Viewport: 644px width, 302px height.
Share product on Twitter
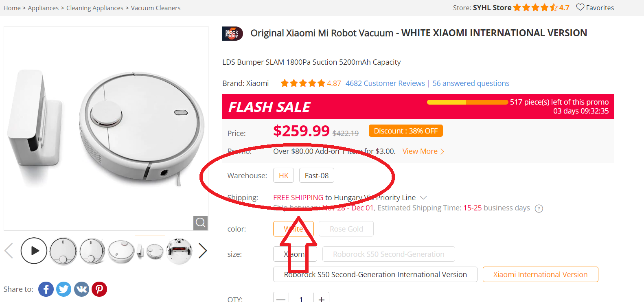pyautogui.click(x=64, y=289)
